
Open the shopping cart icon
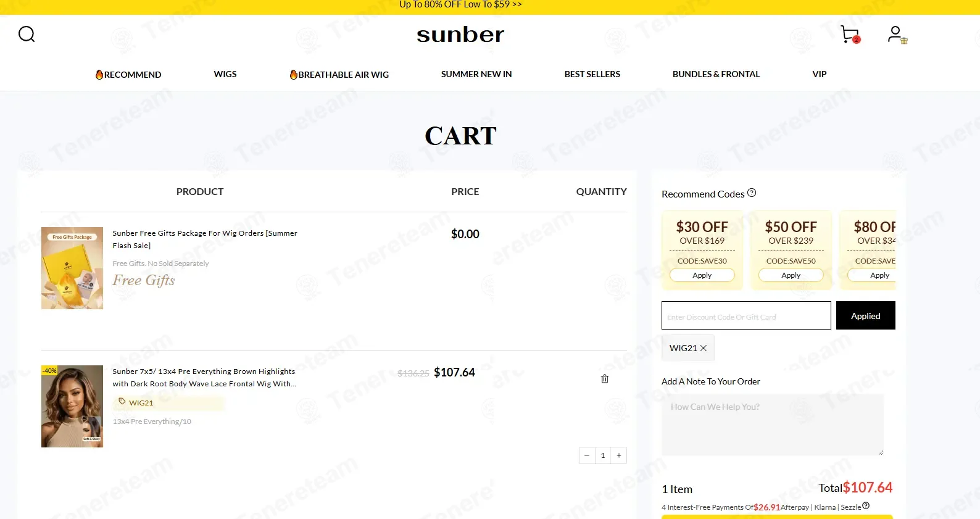pos(850,34)
